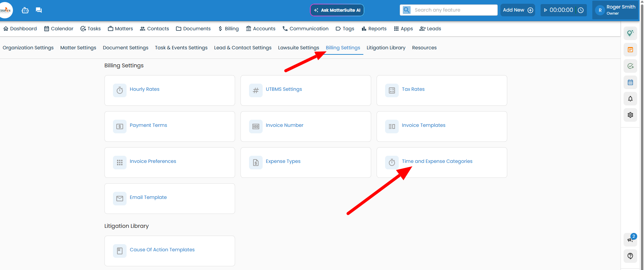Viewport: 644px width, 270px height.
Task: Open the orange notes icon in sidebar
Action: [x=630, y=50]
